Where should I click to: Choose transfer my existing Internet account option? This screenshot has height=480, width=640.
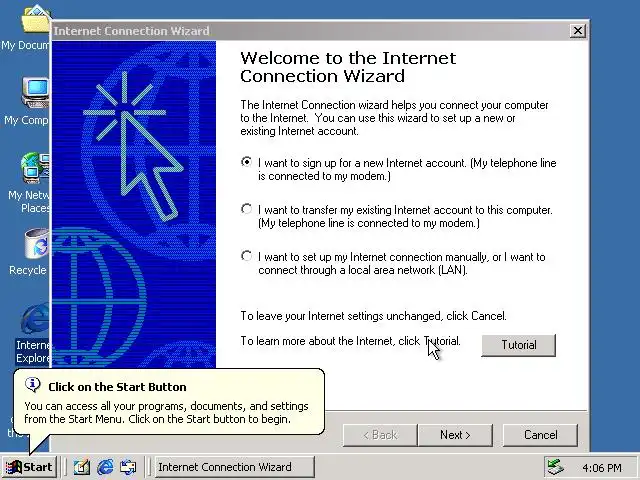pos(247,209)
